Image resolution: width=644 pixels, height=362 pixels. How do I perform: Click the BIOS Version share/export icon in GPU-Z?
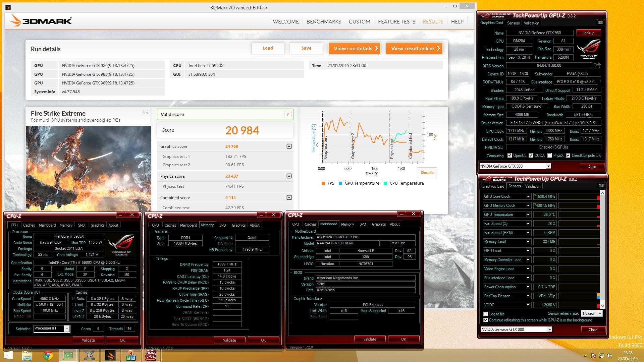click(x=597, y=65)
